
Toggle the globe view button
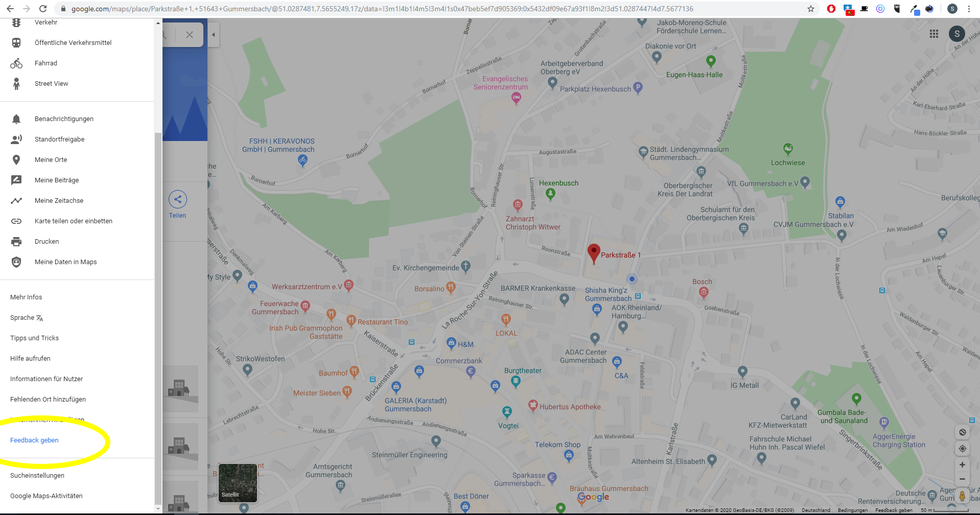[962, 432]
